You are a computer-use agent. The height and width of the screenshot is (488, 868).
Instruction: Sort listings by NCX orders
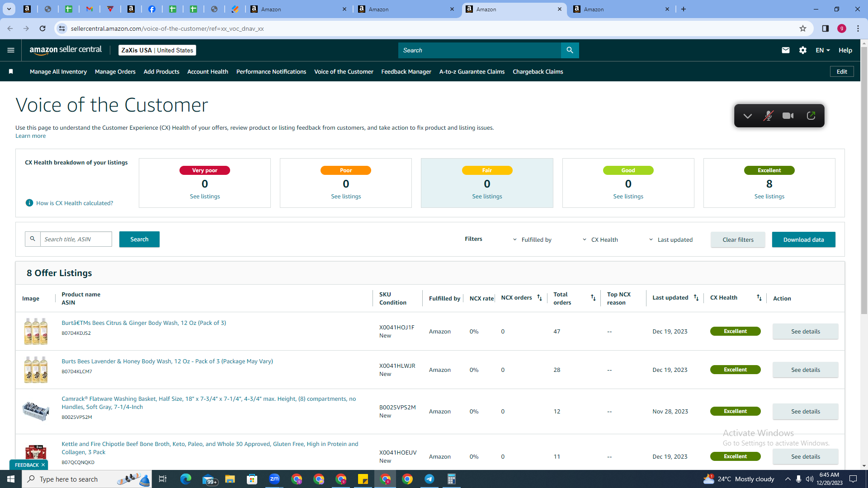(539, 298)
